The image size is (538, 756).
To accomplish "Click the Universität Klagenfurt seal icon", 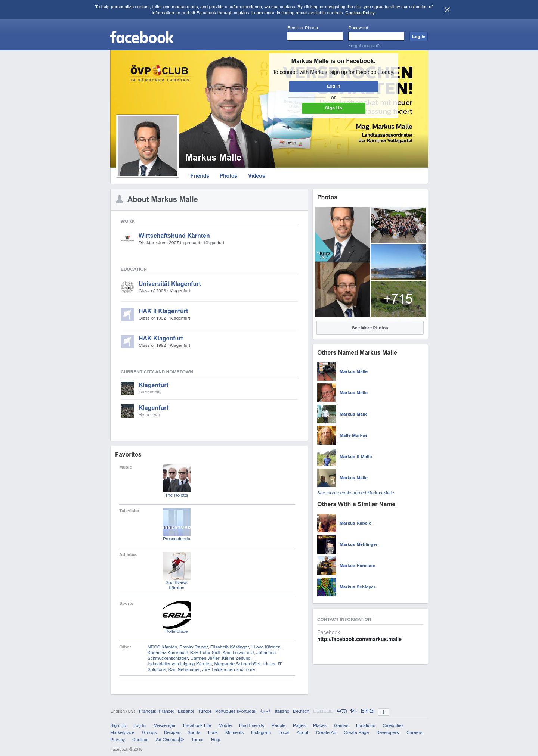I will click(x=127, y=287).
